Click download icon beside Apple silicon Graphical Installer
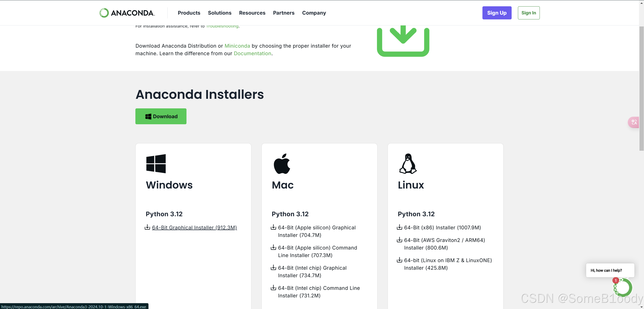644x309 pixels. click(x=273, y=227)
